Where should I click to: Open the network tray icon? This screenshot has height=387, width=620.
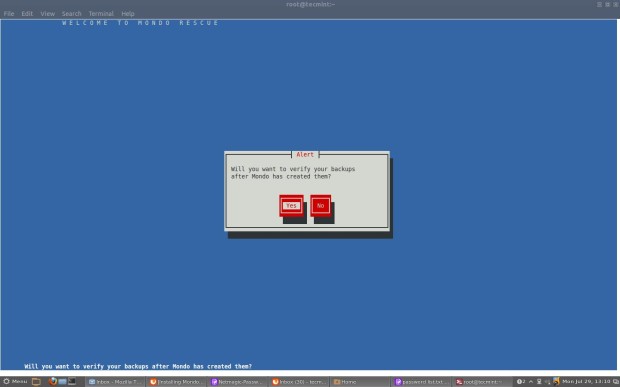539,381
